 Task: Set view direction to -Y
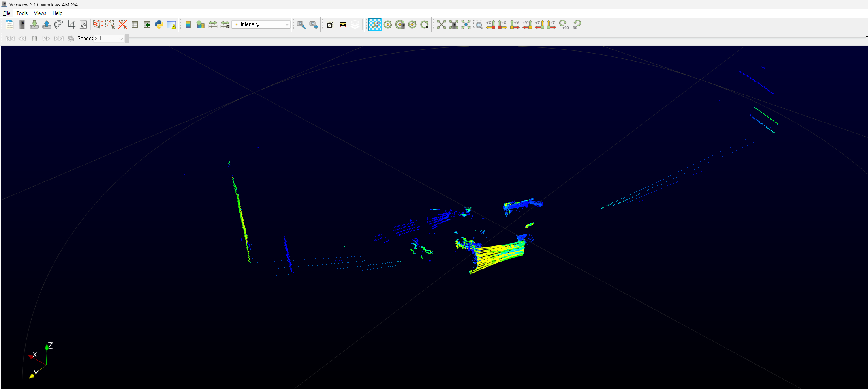pos(527,24)
